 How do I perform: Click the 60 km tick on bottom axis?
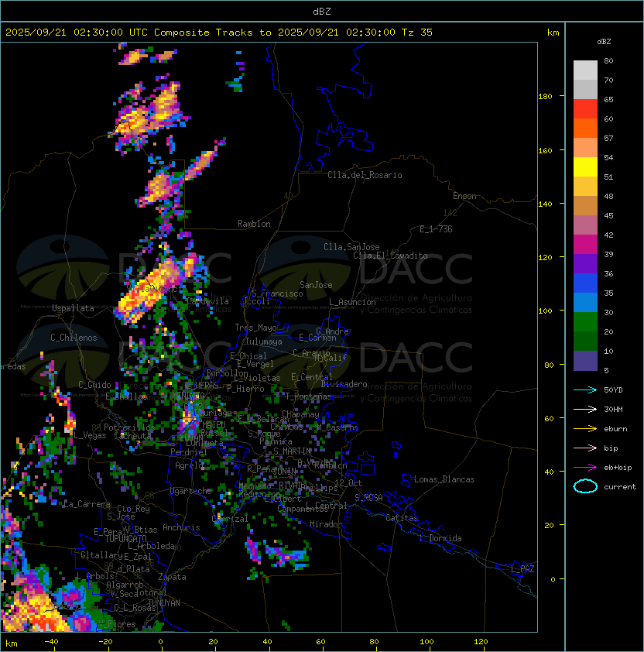320,642
